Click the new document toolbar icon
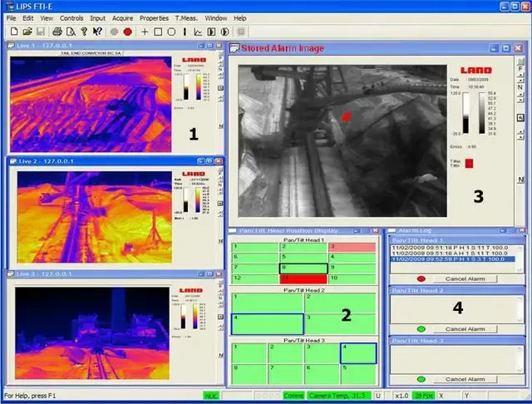 14,32
